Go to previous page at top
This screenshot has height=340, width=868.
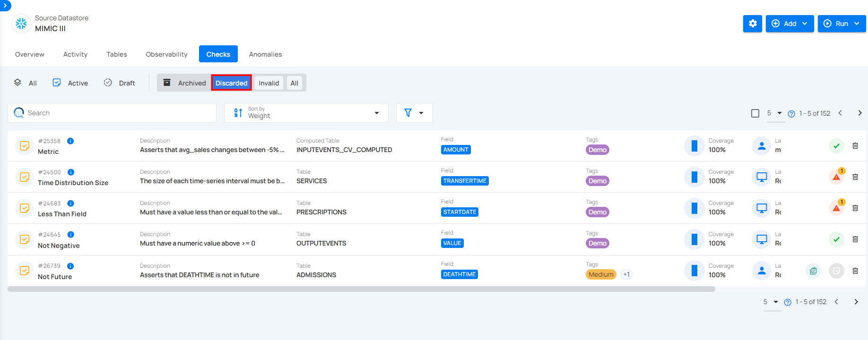coord(840,113)
